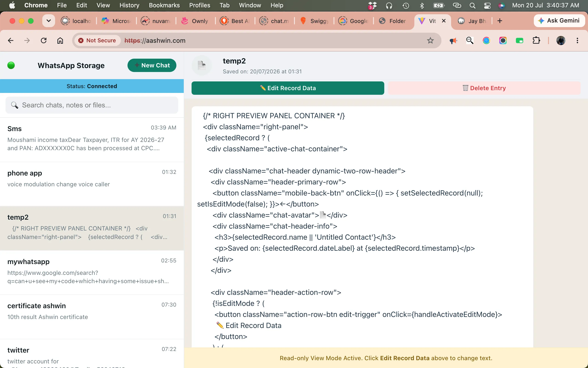The width and height of the screenshot is (588, 368).
Task: Click the forward navigation arrow
Action: tap(27, 40)
